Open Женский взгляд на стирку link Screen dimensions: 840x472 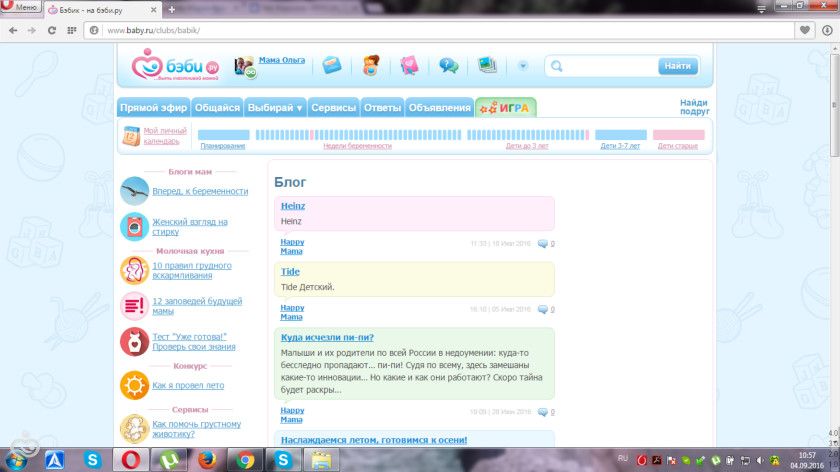190,227
